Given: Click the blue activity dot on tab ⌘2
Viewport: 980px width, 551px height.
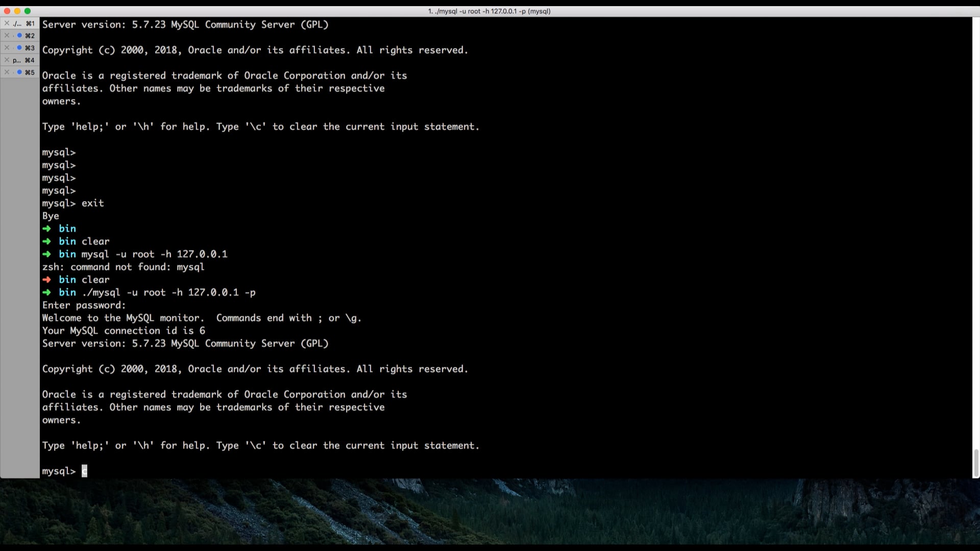Looking at the screenshot, I should (x=19, y=36).
